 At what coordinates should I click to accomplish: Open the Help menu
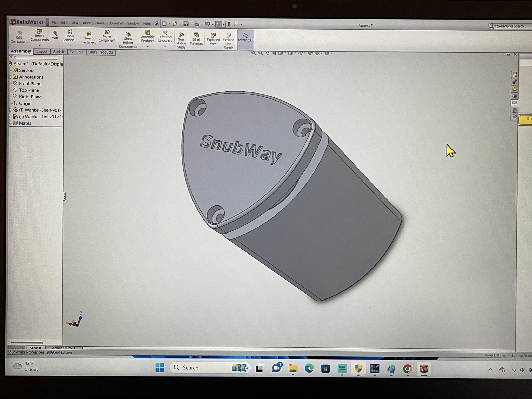[147, 24]
